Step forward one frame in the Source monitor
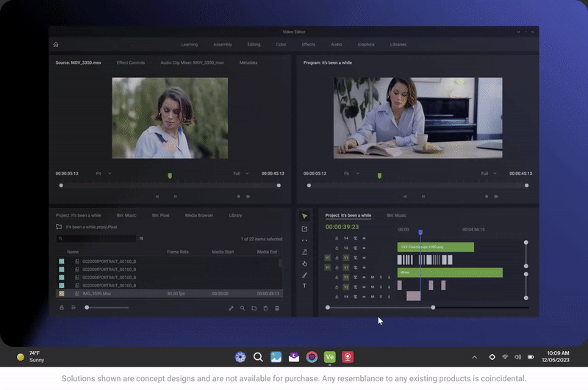 coord(175,196)
